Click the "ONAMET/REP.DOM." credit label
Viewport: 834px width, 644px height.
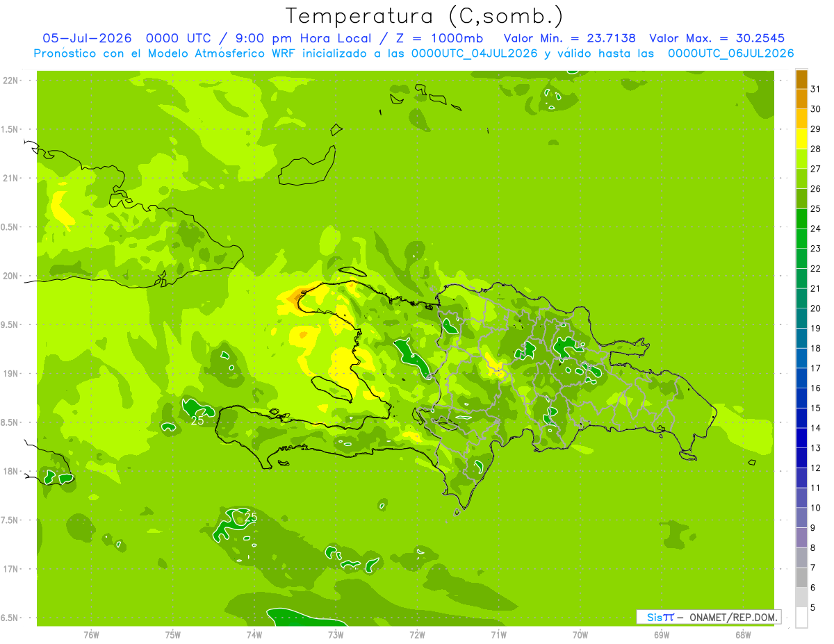[734, 617]
